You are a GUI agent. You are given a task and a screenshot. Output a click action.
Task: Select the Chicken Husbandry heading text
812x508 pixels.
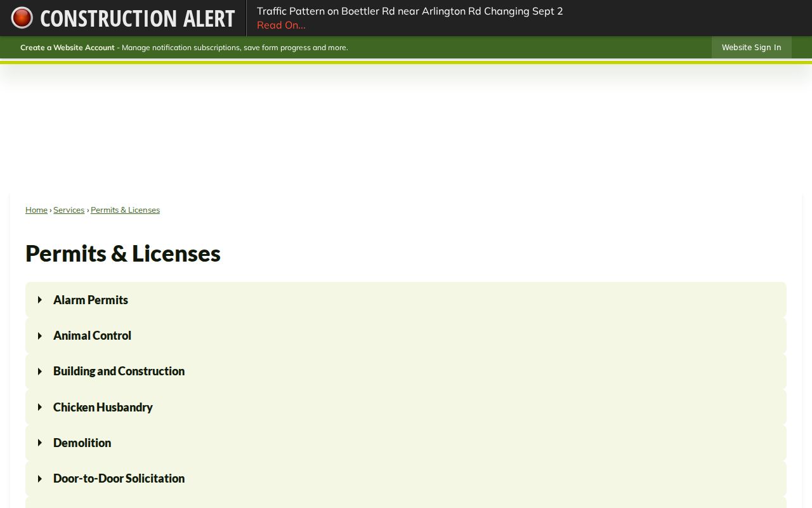(103, 407)
